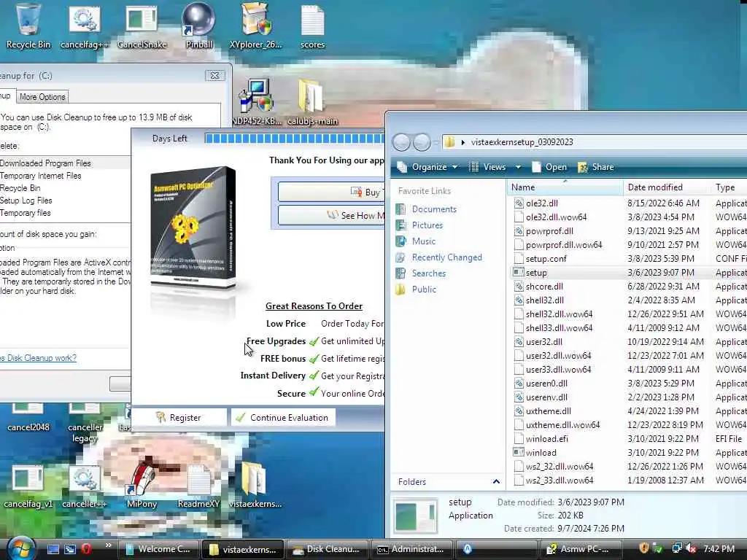Click the Switch between windows quick launch icon
Screen dimensions: 747x560
click(x=69, y=549)
